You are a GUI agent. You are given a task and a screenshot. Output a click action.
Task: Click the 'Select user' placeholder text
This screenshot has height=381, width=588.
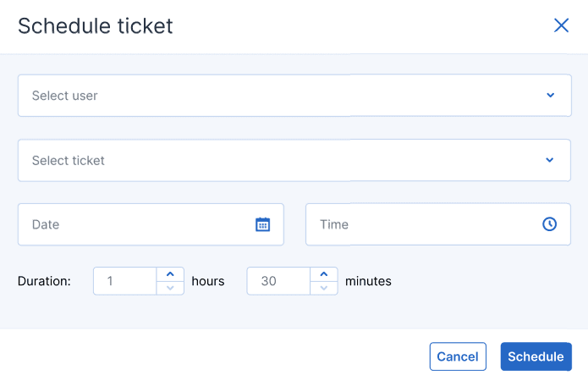click(x=65, y=96)
